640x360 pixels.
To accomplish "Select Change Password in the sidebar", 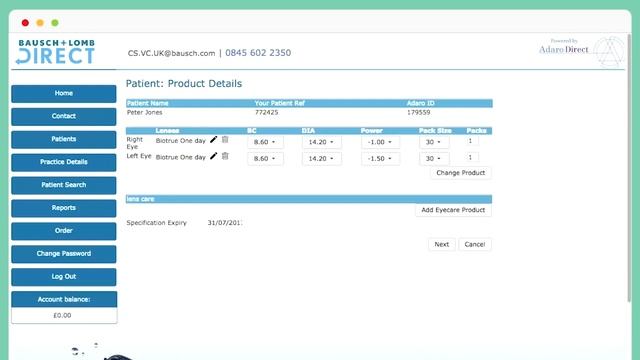I will pos(64,253).
